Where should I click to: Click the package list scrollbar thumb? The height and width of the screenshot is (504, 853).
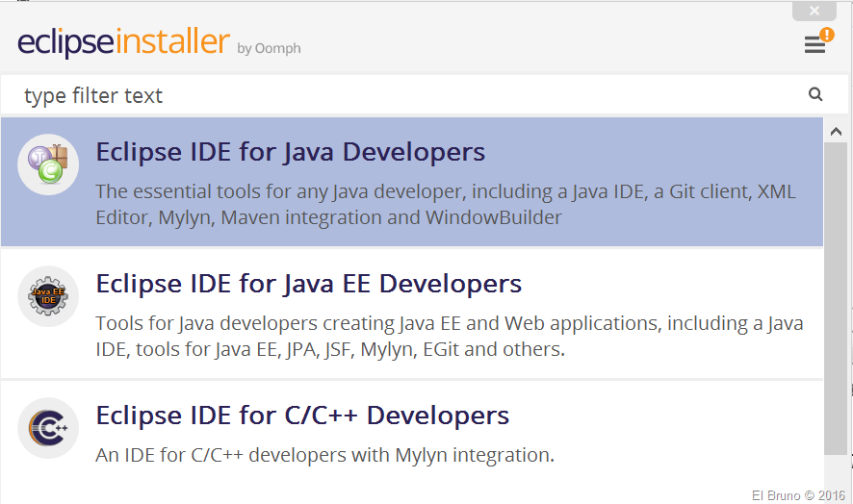click(x=835, y=298)
